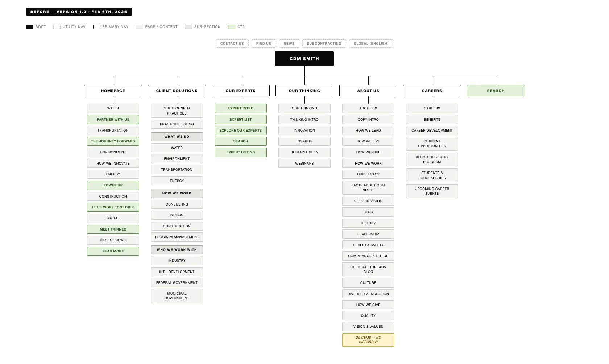Select the Federal Government box
This screenshot has width=609, height=364.
point(177,283)
